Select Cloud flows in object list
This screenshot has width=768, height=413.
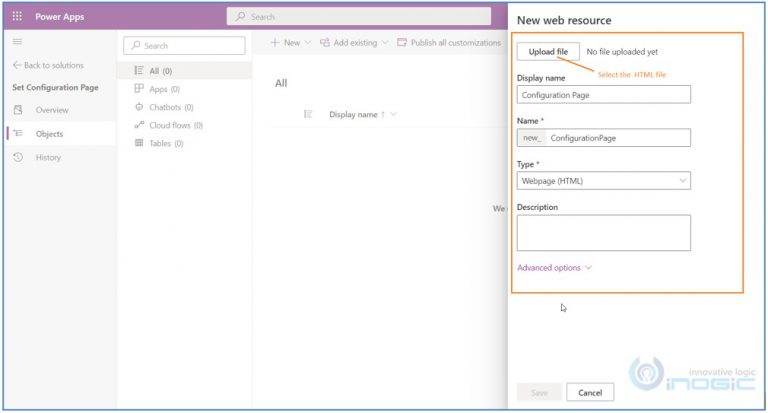click(x=168, y=125)
